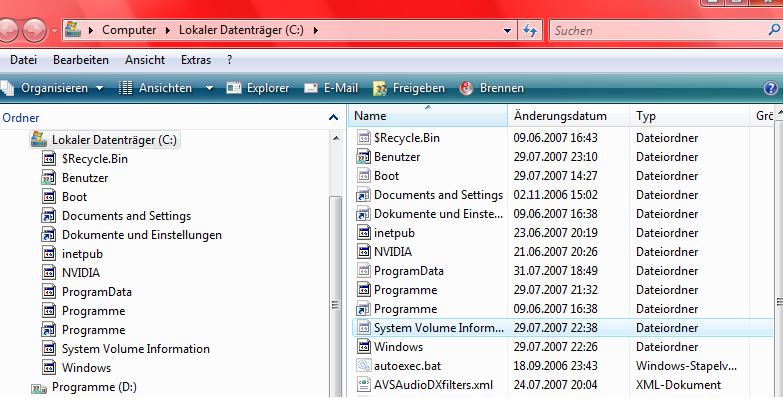Click folder tree scrollbar up arrow

(x=336, y=138)
